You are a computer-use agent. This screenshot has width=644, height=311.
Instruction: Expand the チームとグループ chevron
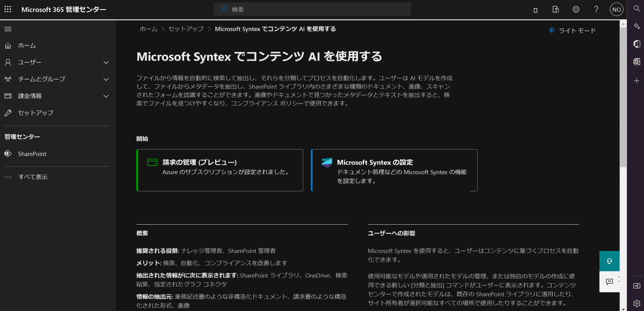point(106,79)
